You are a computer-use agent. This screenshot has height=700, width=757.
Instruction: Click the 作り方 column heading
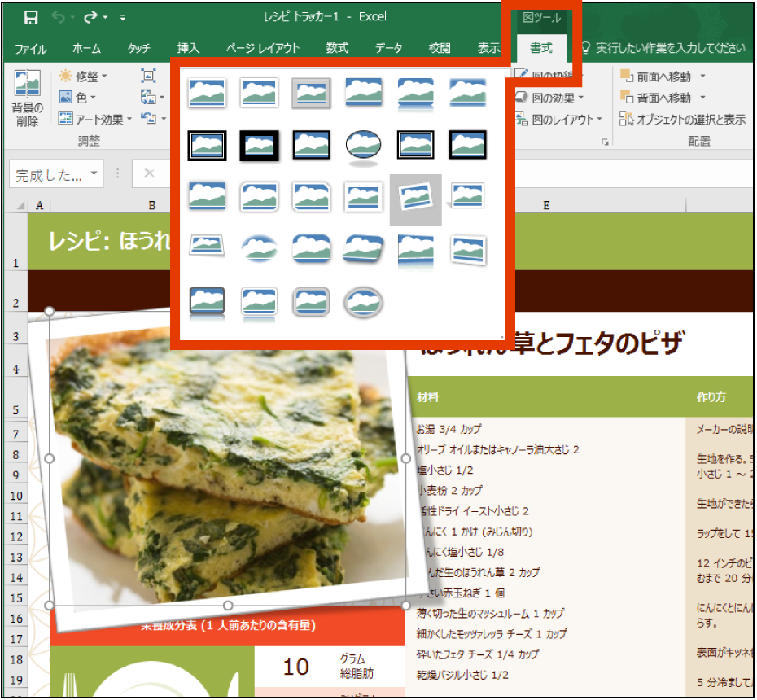pos(711,397)
